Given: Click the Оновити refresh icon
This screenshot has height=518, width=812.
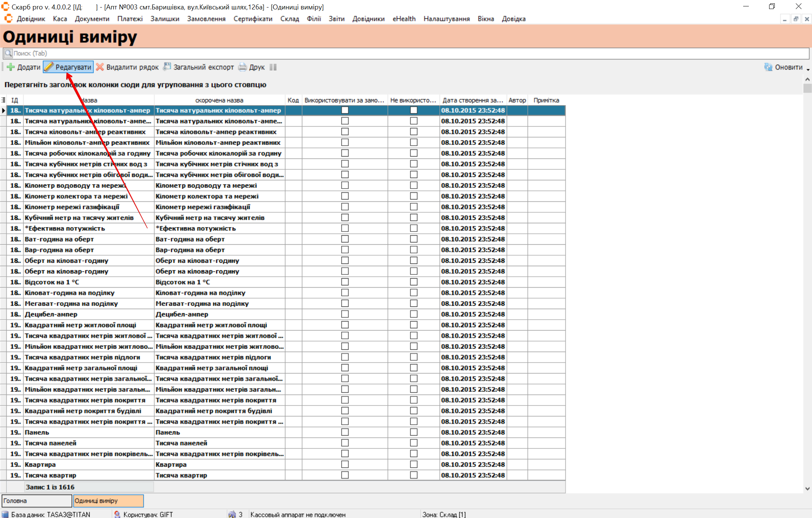Looking at the screenshot, I should pos(768,67).
